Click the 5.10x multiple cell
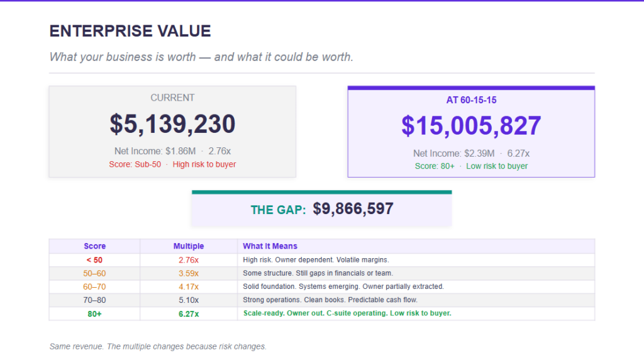This screenshot has height=362, width=644. coord(189,300)
